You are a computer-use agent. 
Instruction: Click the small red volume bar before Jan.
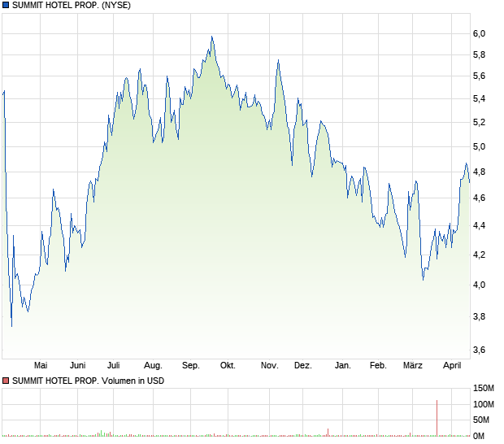(328, 433)
